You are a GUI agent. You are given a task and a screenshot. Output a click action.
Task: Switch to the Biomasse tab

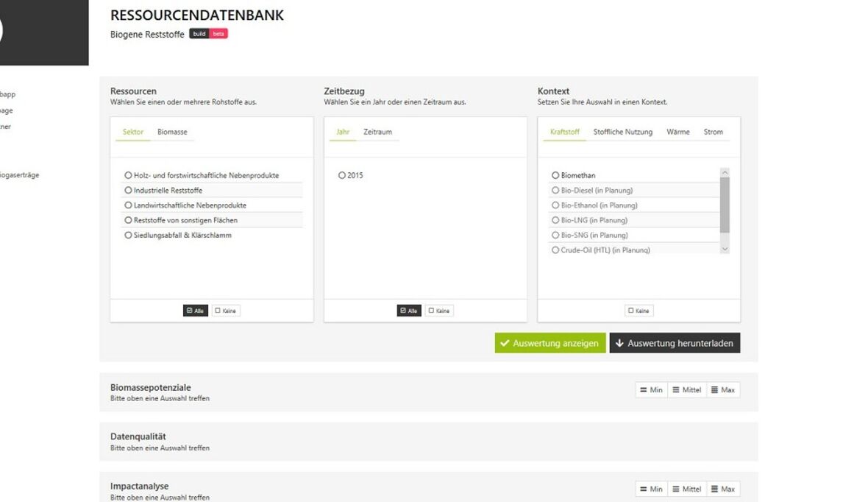(172, 132)
